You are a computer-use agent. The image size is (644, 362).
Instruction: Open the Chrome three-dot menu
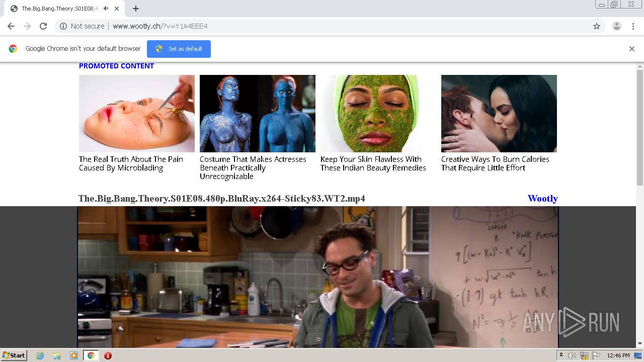tap(633, 26)
